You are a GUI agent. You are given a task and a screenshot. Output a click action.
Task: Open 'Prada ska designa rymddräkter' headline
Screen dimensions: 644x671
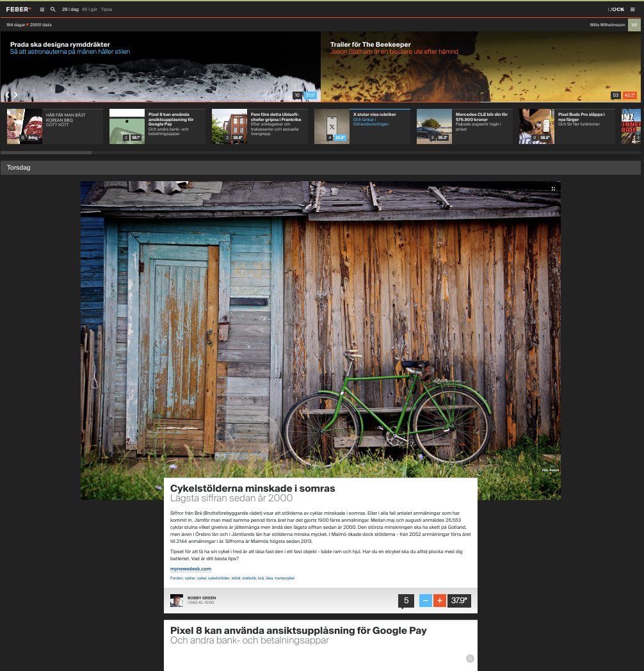click(60, 45)
